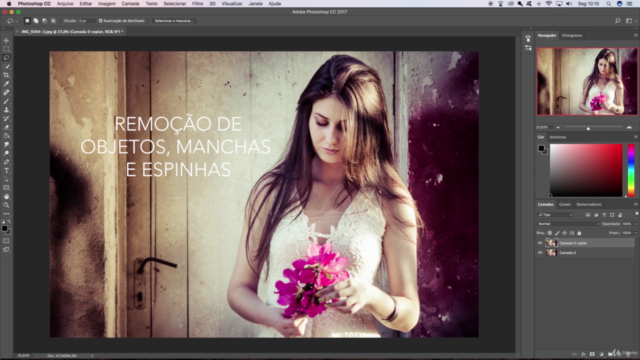Toggle lock all on layer
640x360 pixels.
tap(579, 233)
